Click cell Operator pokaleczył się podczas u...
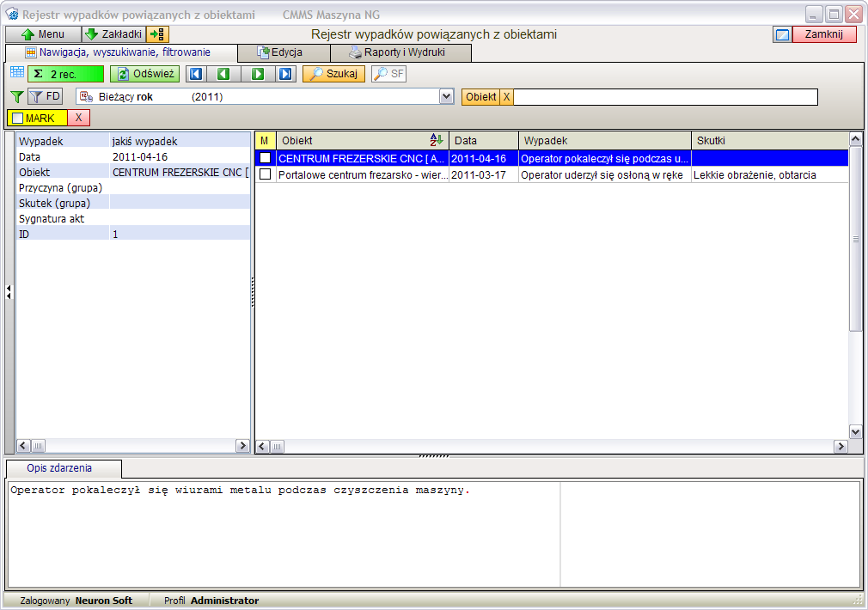Screen dimensions: 868x610 coord(604,159)
